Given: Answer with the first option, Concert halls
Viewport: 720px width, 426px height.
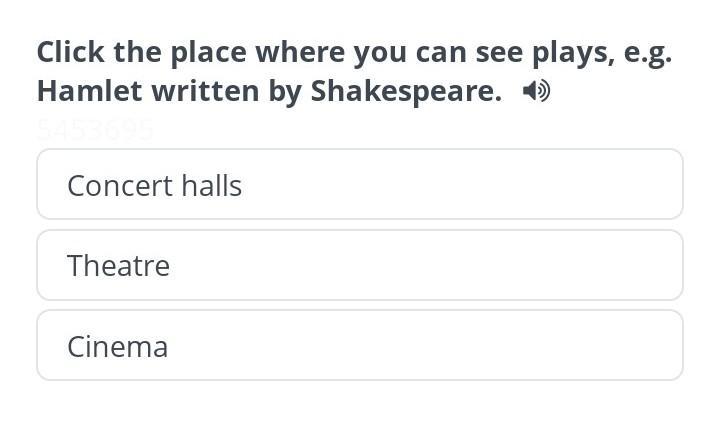Looking at the screenshot, I should tap(360, 184).
